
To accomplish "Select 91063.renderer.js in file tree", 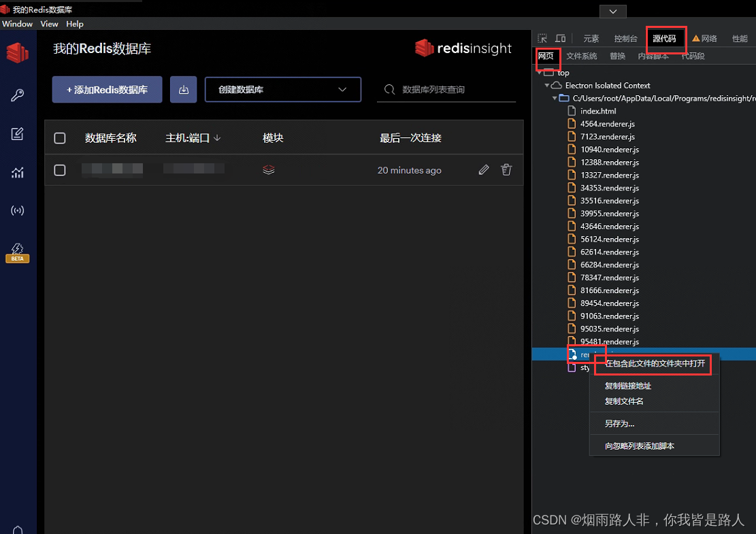I will coord(610,316).
